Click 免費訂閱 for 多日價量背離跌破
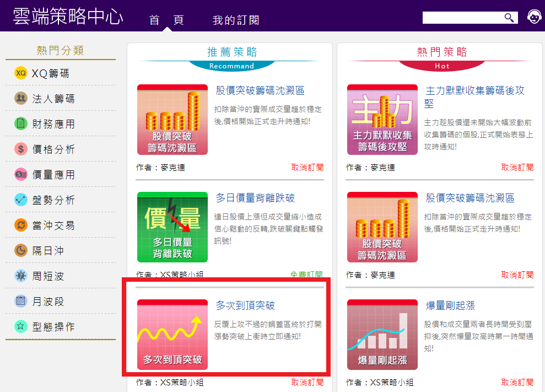 (307, 275)
